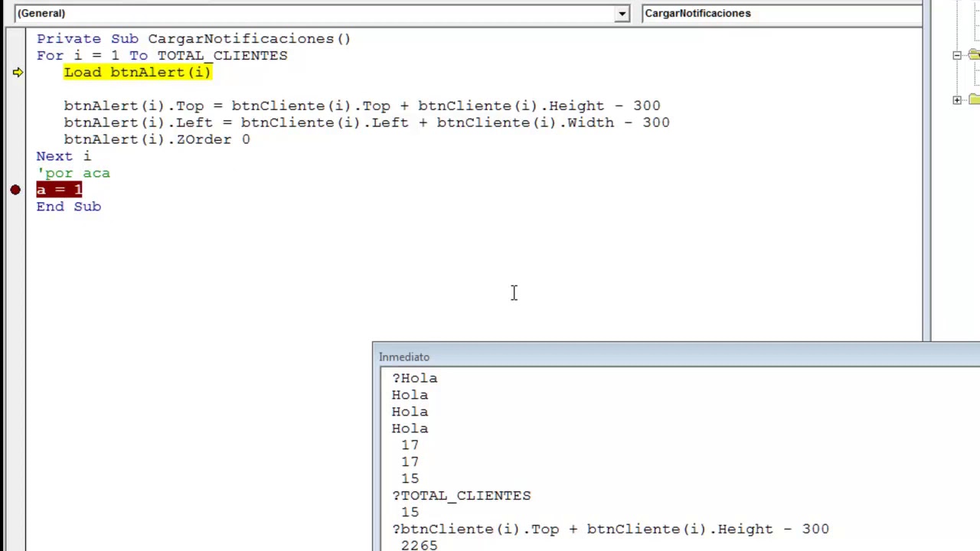Viewport: 980px width, 551px height.
Task: Click the btnAlert(i).ZOrder 0 line
Action: coord(156,139)
